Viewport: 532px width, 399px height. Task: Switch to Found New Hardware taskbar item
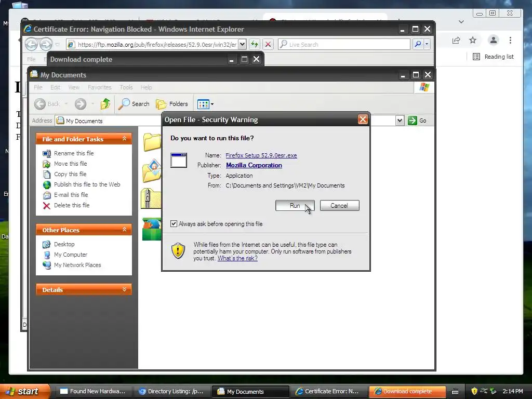click(92, 392)
